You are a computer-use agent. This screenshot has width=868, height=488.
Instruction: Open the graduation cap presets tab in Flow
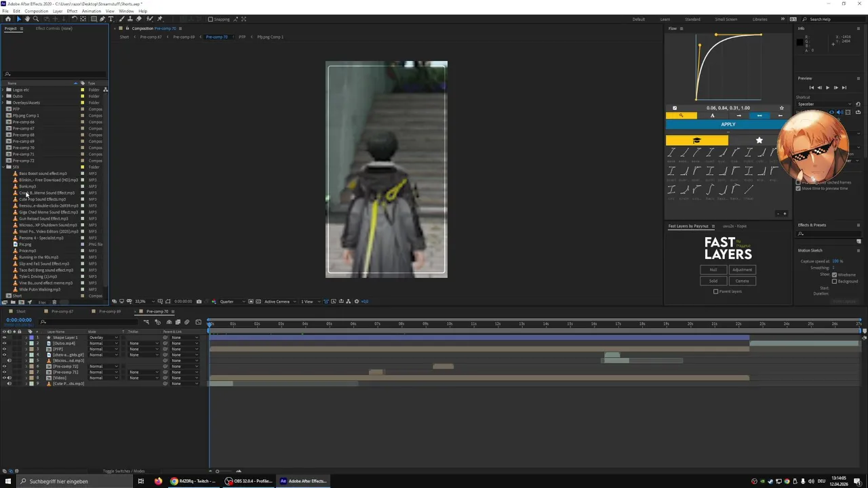(x=697, y=140)
